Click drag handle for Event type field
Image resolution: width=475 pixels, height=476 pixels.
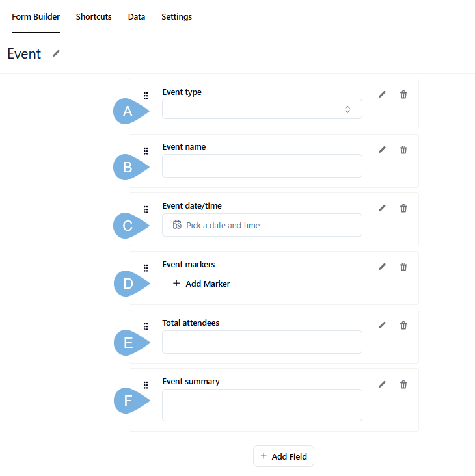[x=146, y=96]
